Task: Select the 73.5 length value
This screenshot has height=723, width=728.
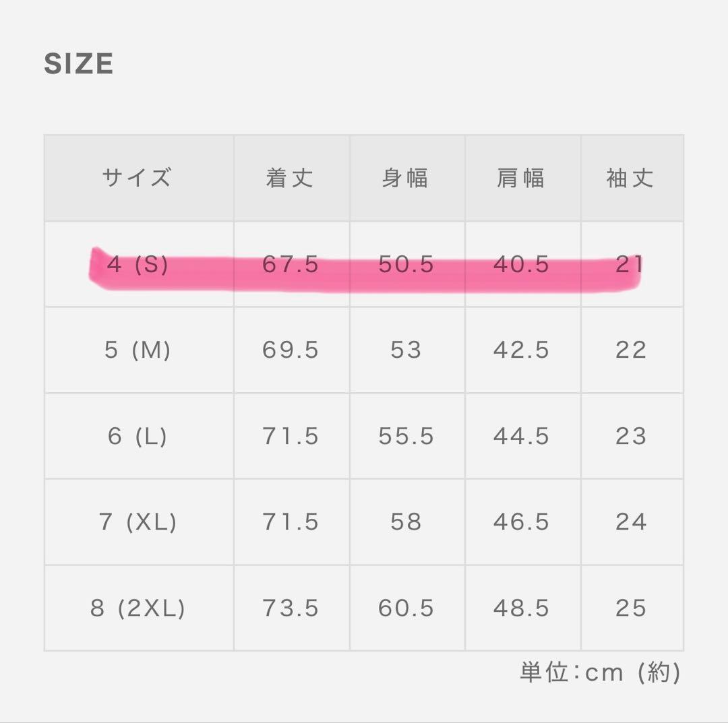Action: tap(291, 608)
